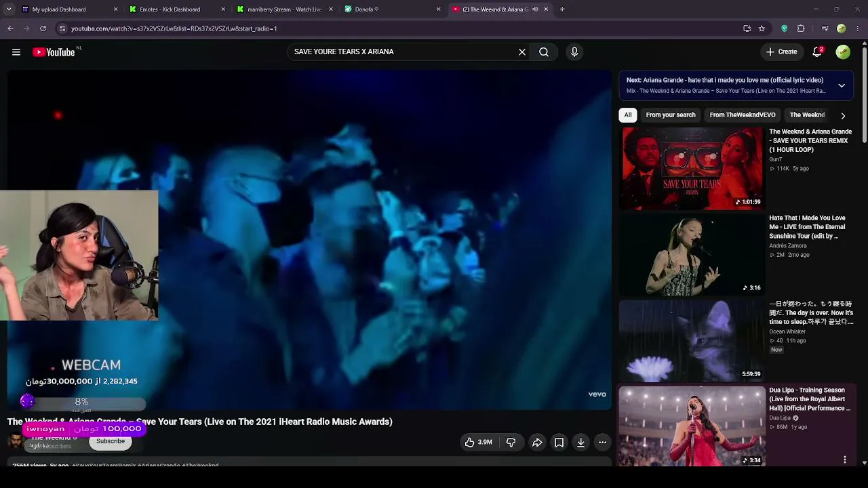Open Dua Lipa video options menu
This screenshot has width=868, height=488.
click(845, 460)
